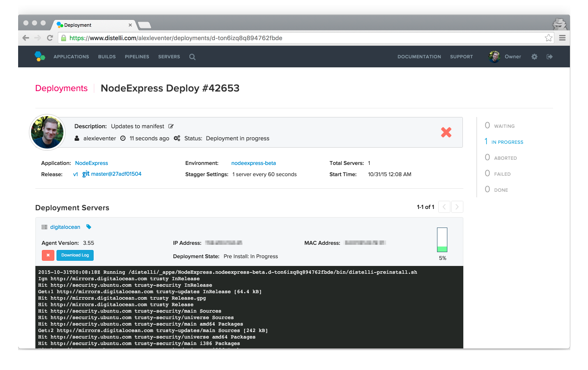Click the browser back arrow
This screenshot has width=588, height=370.
[26, 38]
